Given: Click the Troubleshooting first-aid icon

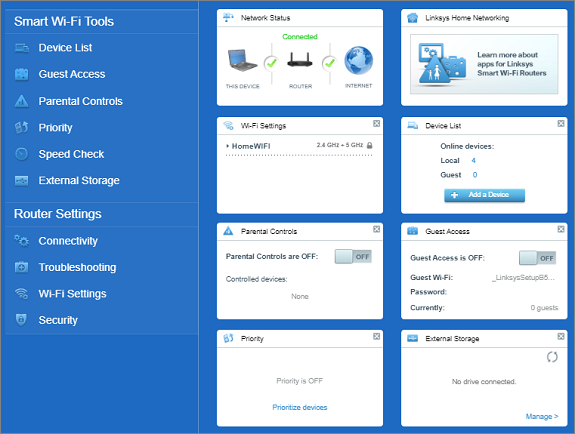Looking at the screenshot, I should (22, 267).
